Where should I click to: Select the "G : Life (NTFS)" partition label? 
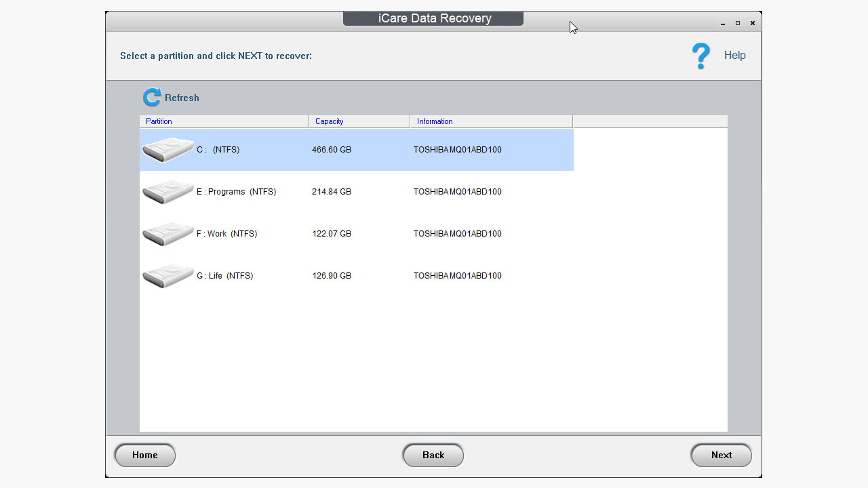[x=225, y=276]
